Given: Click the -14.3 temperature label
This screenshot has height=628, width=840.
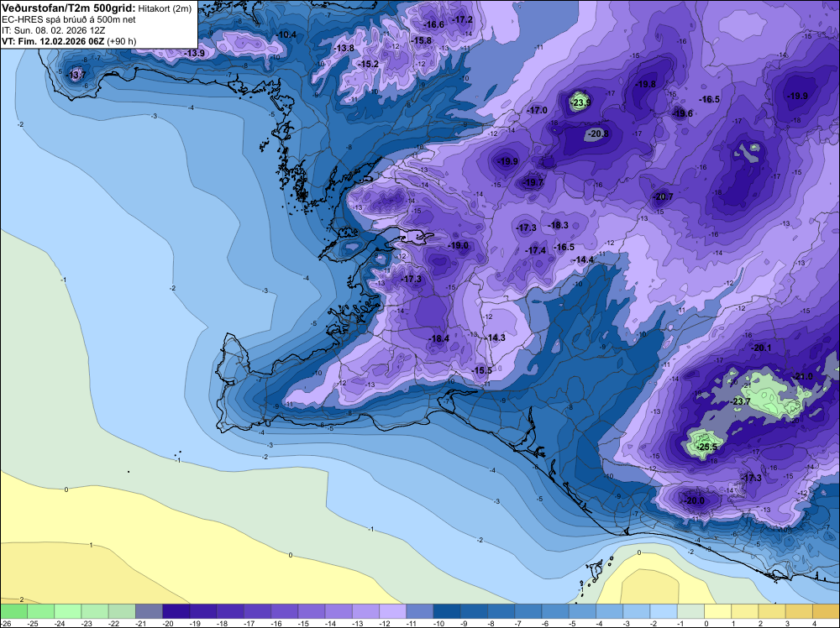Looking at the screenshot, I should [x=496, y=338].
